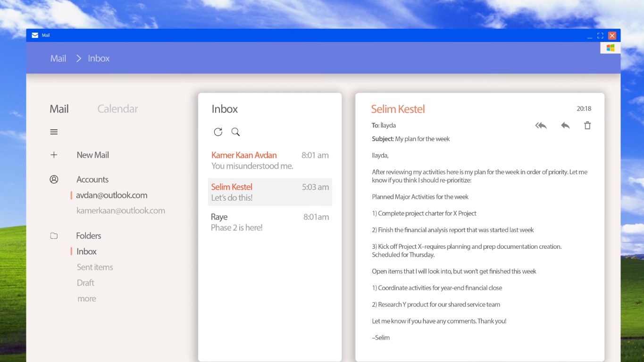This screenshot has width=644, height=362.
Task: Open the Draft folder
Action: click(x=85, y=283)
